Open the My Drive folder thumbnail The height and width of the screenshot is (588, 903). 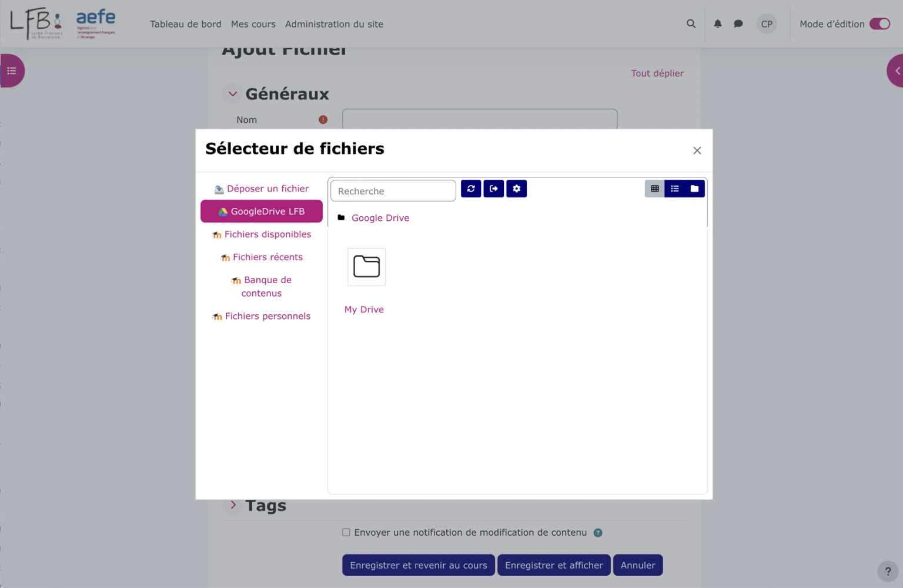pos(366,267)
